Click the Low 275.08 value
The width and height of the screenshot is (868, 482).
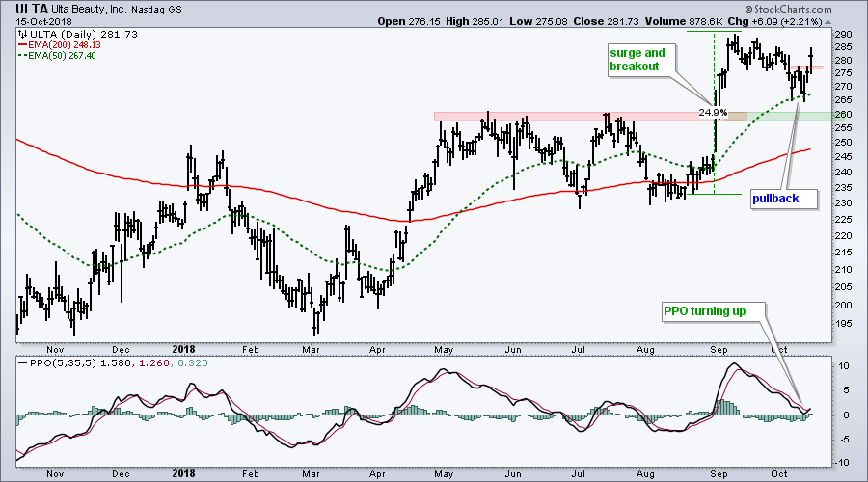coord(538,21)
